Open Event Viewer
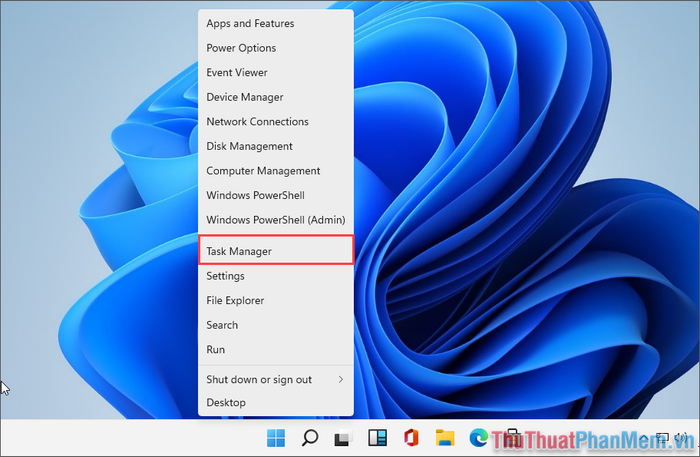 click(276, 72)
